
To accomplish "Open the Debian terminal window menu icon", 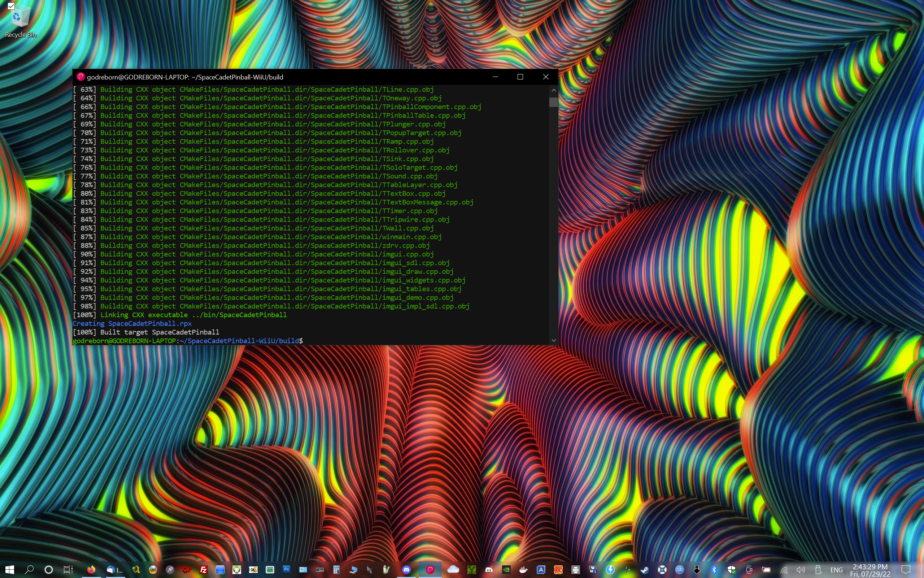I will click(80, 77).
